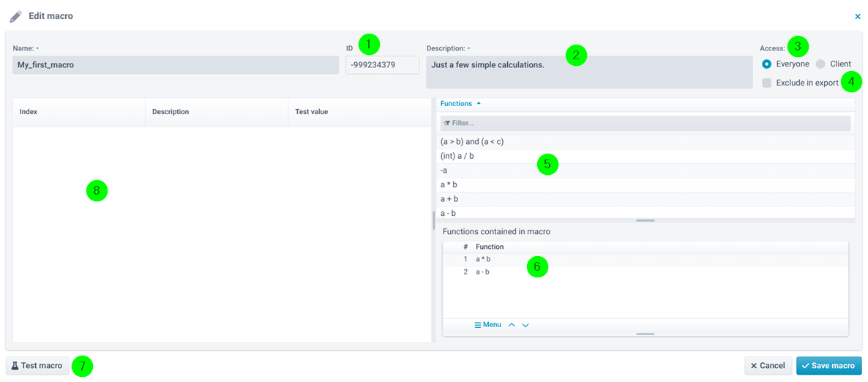The width and height of the screenshot is (868, 382).
Task: Select the Everyone access radio button
Action: tap(767, 64)
